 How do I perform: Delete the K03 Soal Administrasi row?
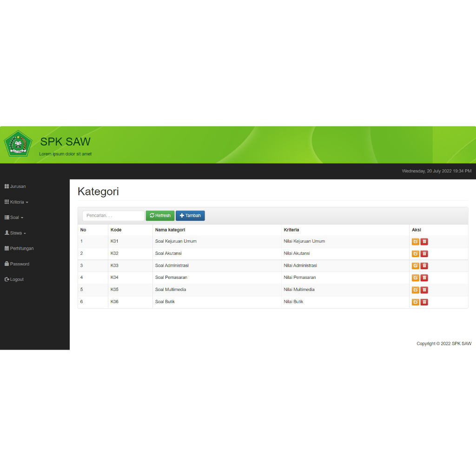(424, 266)
